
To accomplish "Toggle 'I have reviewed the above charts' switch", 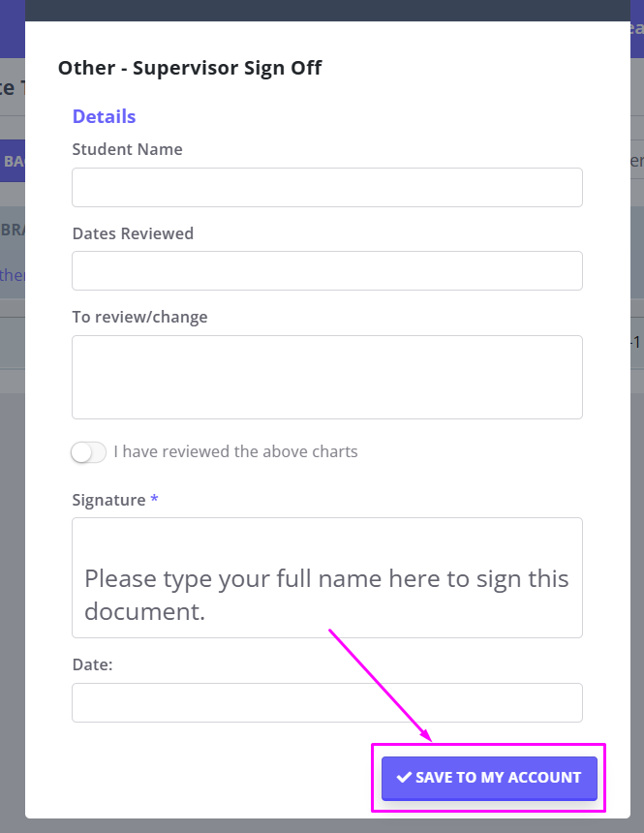I will point(89,452).
